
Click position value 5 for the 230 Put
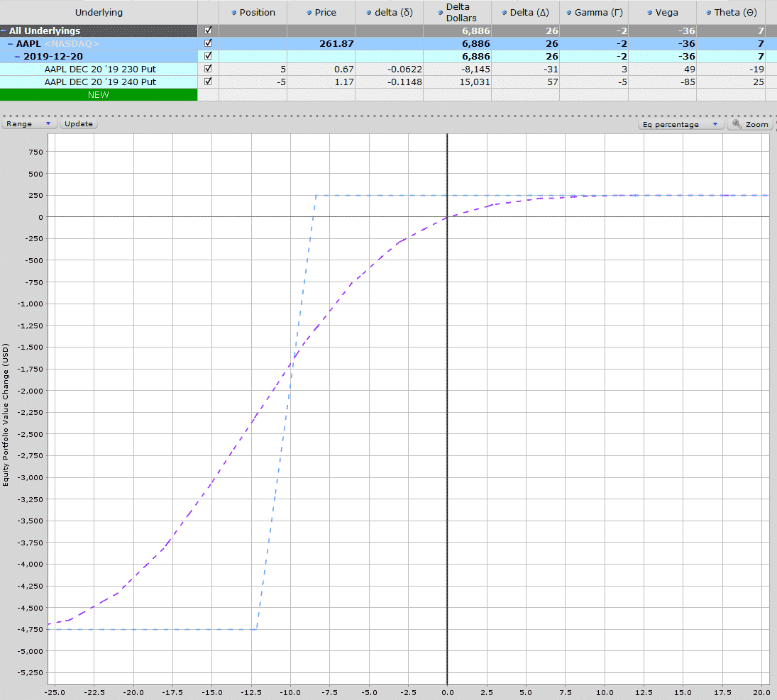[x=283, y=70]
